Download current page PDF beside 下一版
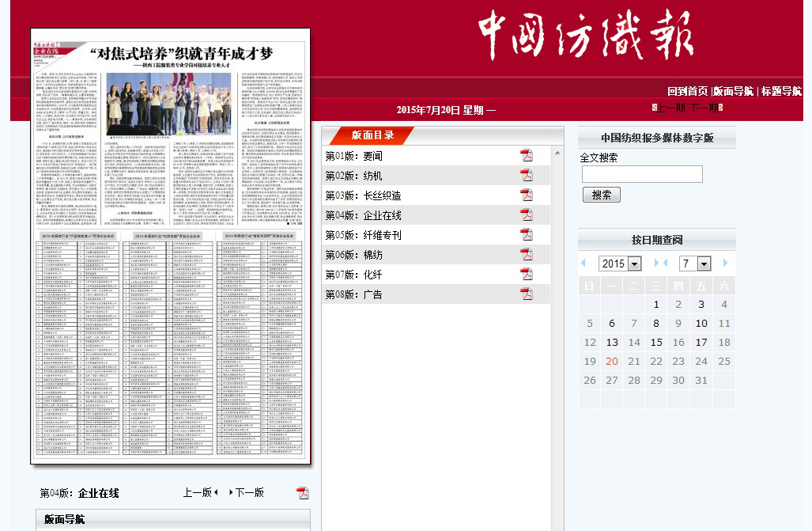 point(302,492)
